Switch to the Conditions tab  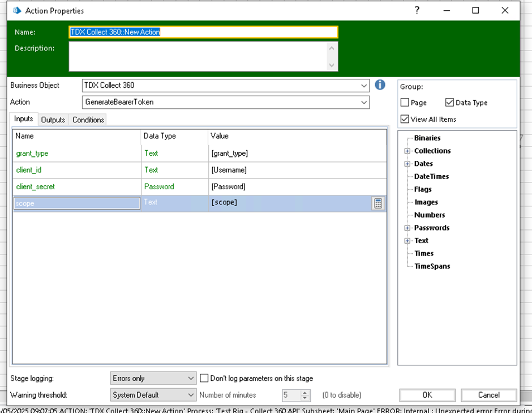click(88, 120)
